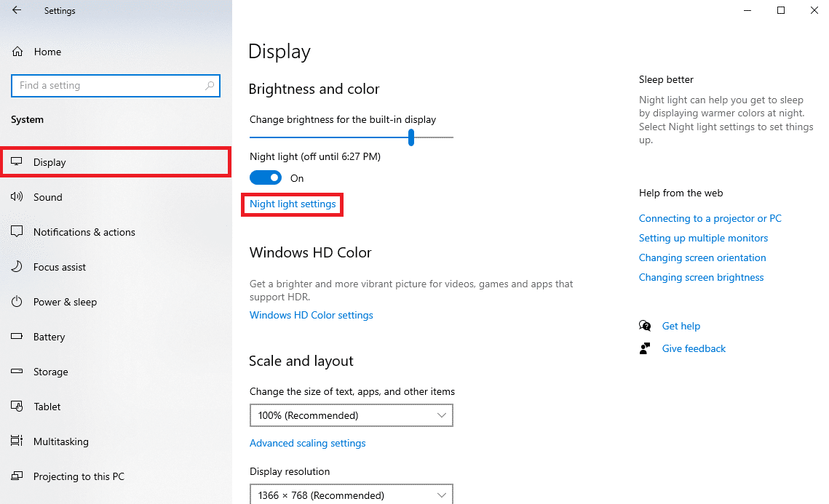
Task: Open the display scaling dropdown
Action: pyautogui.click(x=352, y=415)
